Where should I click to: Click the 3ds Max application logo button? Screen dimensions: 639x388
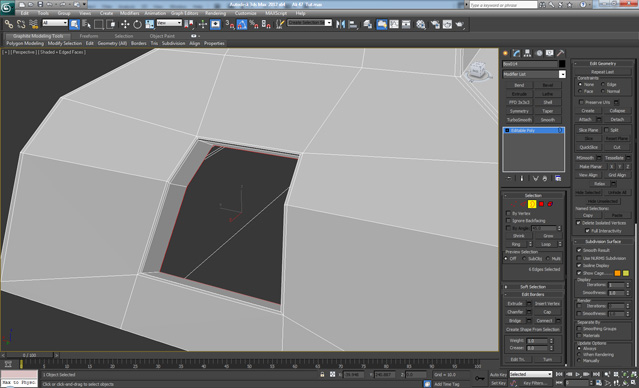(7, 7)
